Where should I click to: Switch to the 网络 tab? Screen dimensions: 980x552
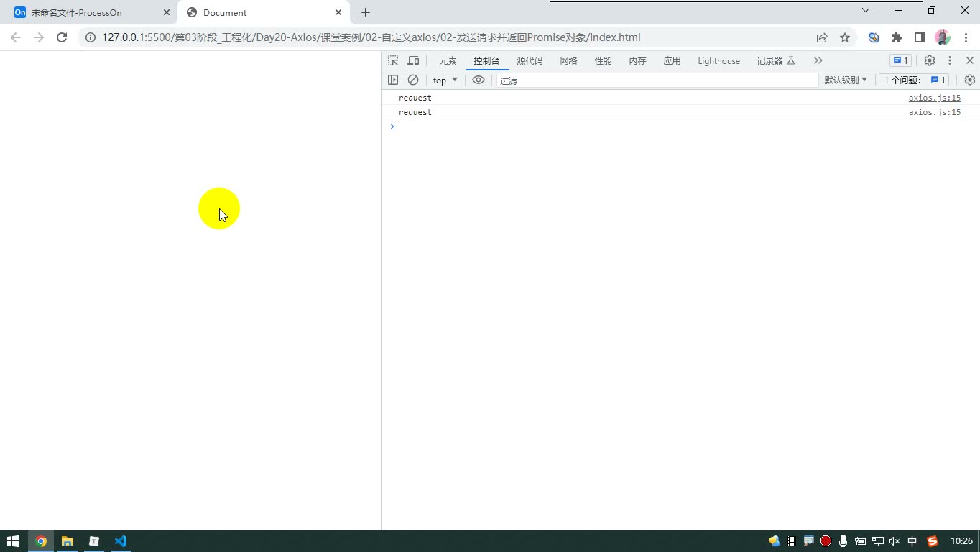569,60
